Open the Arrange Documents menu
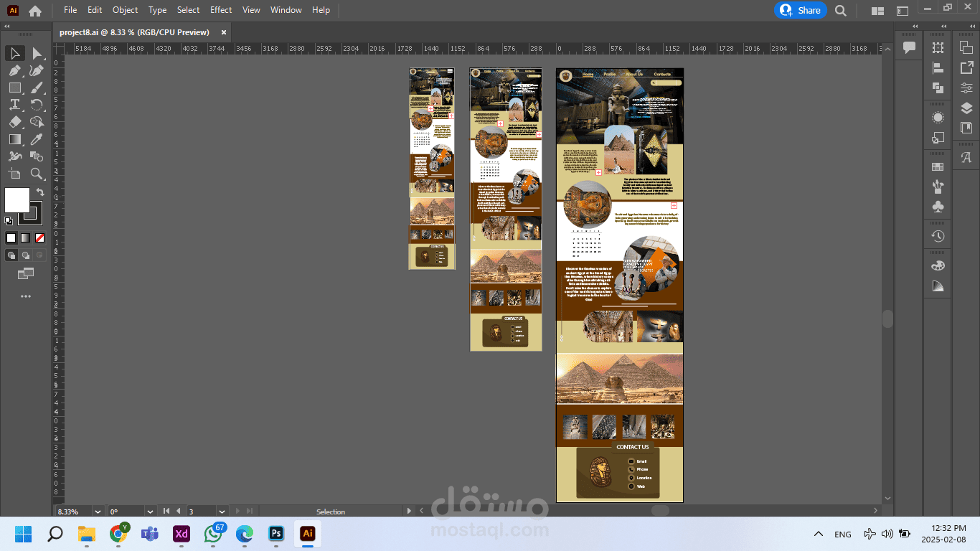 point(877,11)
